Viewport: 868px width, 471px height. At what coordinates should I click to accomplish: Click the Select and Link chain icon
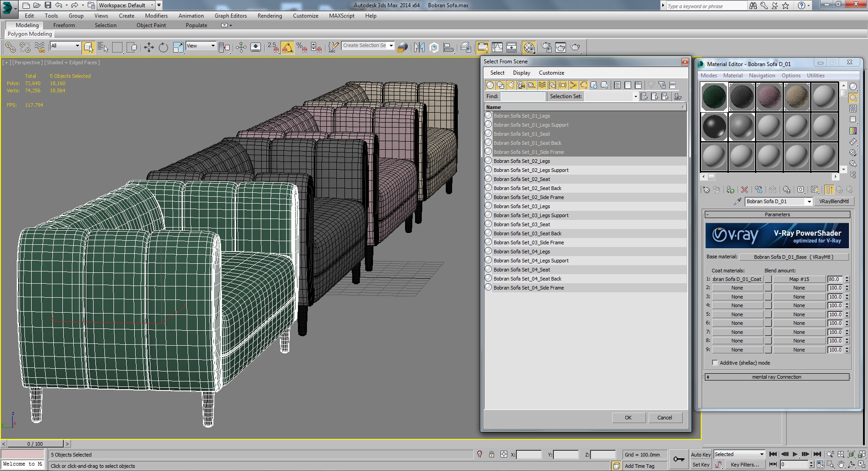[x=10, y=47]
